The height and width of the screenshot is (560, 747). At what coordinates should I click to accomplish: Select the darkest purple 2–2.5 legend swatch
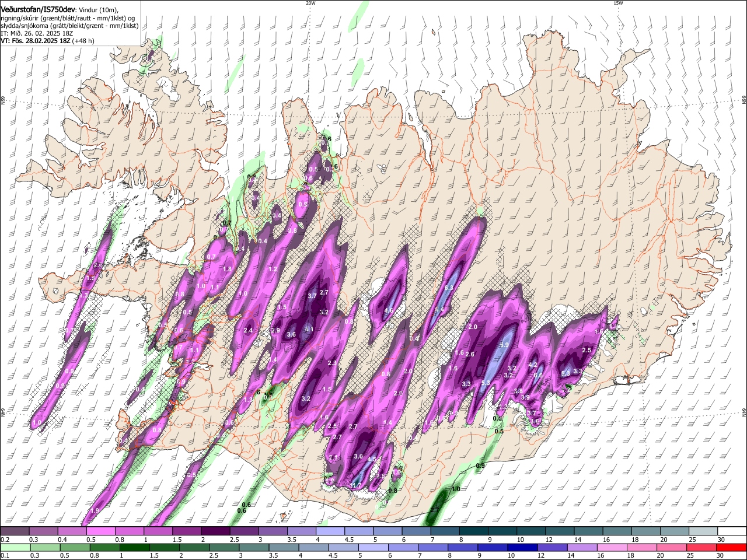click(216, 531)
